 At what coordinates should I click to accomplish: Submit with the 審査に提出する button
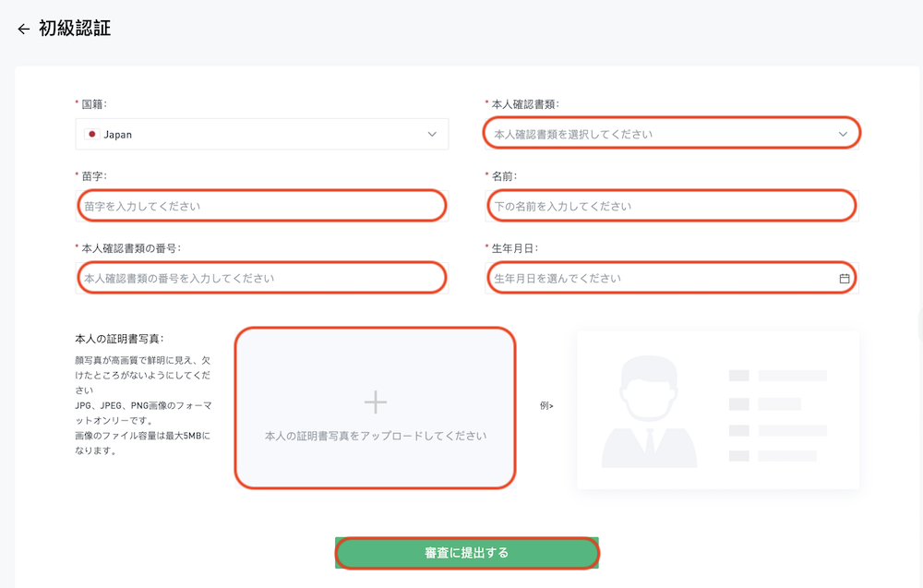(467, 553)
